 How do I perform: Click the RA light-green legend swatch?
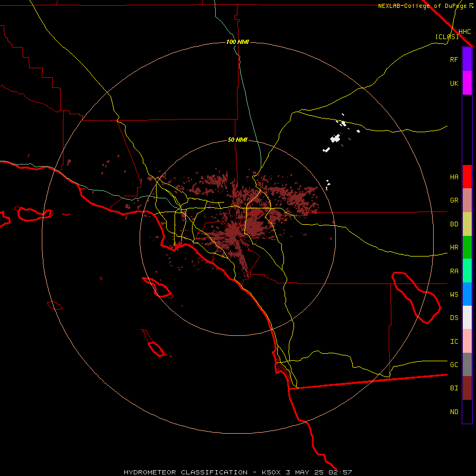pos(467,271)
